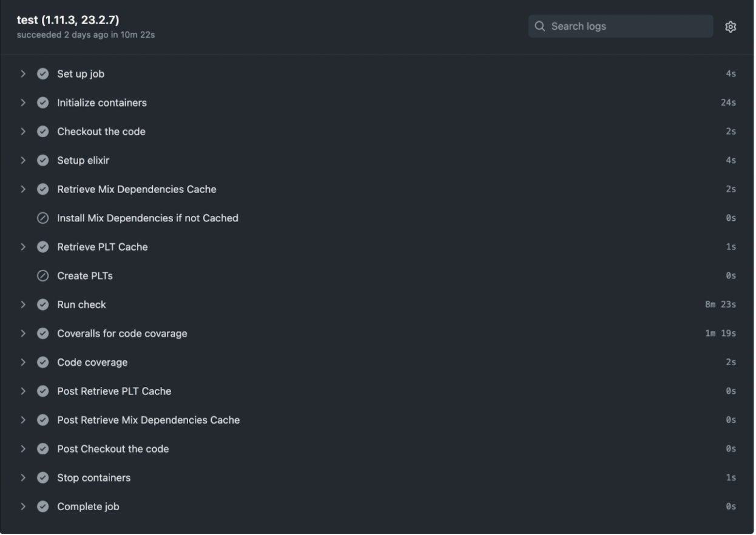Click the skipped icon beside Create PLTs

point(42,276)
